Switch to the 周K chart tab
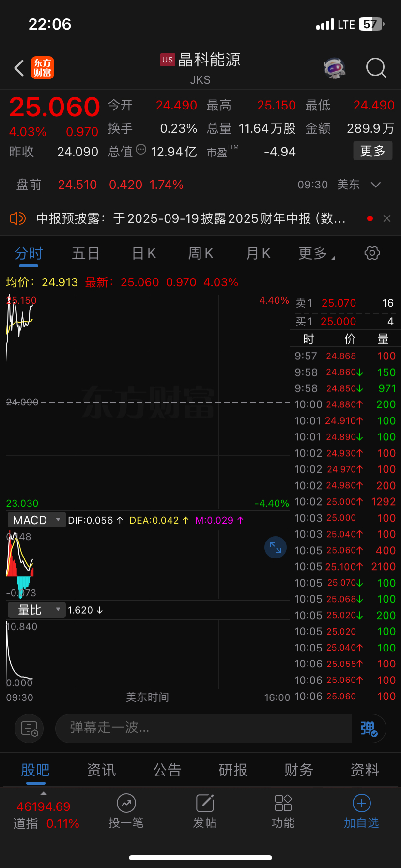 (x=201, y=253)
